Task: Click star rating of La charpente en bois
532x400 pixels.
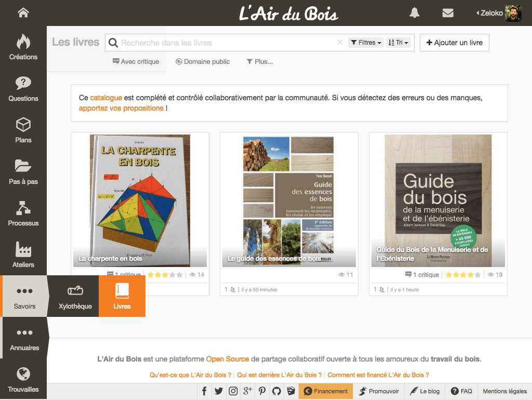Action: coord(165,275)
